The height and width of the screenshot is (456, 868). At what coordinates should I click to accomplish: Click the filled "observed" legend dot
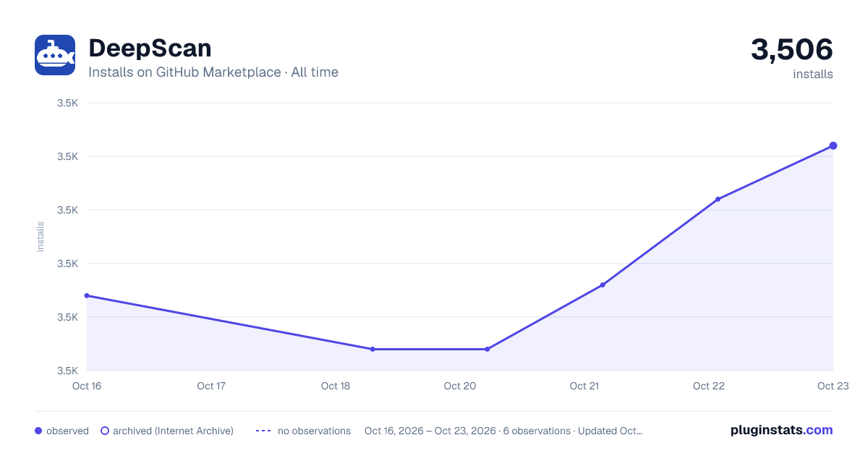coord(38,431)
